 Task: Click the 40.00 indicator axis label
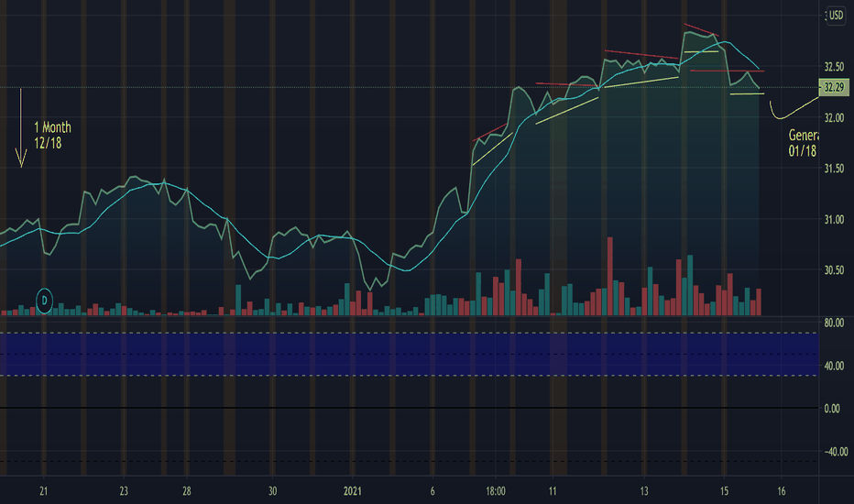(834, 367)
